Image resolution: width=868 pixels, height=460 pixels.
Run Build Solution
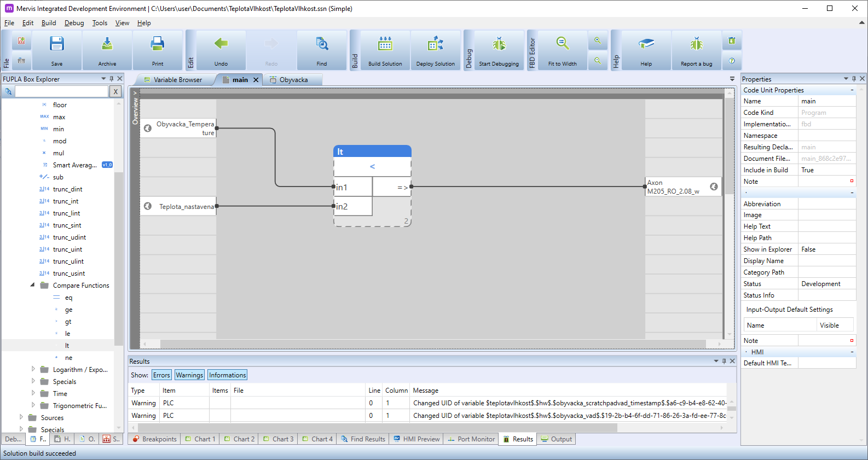pyautogui.click(x=385, y=45)
